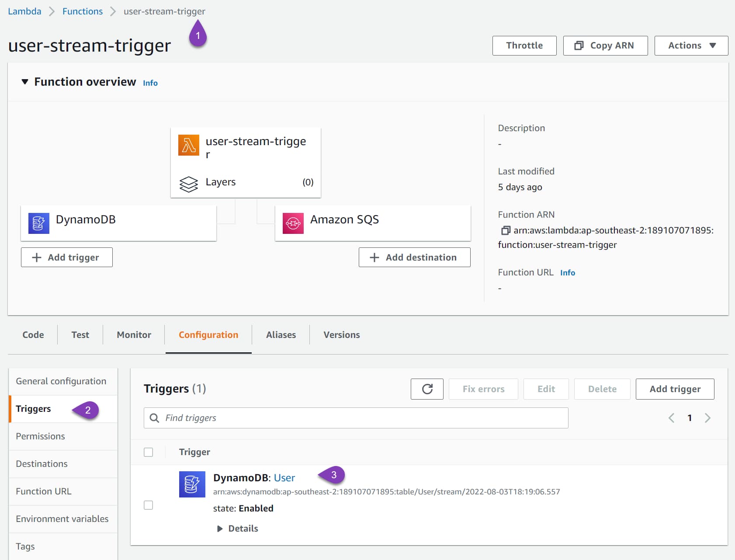
Task: Go to Lambda breadcrumb link
Action: click(x=24, y=11)
